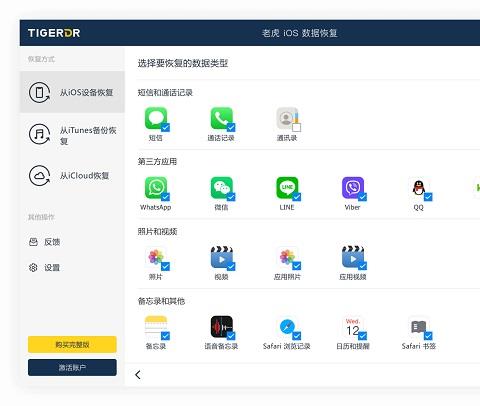Click the Contacts (通讯录) icon

pyautogui.click(x=287, y=118)
